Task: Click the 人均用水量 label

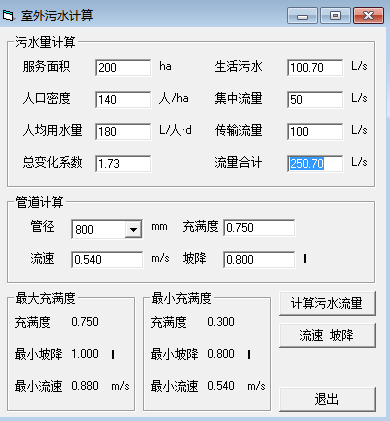Action: (52, 131)
